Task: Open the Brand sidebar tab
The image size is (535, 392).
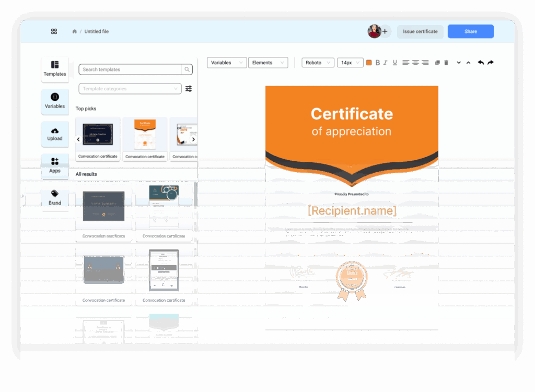Action: pos(55,198)
